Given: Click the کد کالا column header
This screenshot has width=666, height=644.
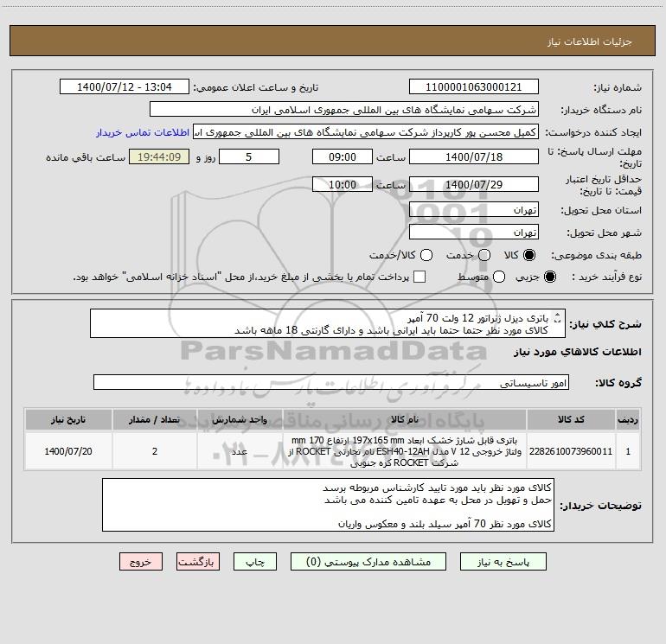Looking at the screenshot, I should 571,419.
